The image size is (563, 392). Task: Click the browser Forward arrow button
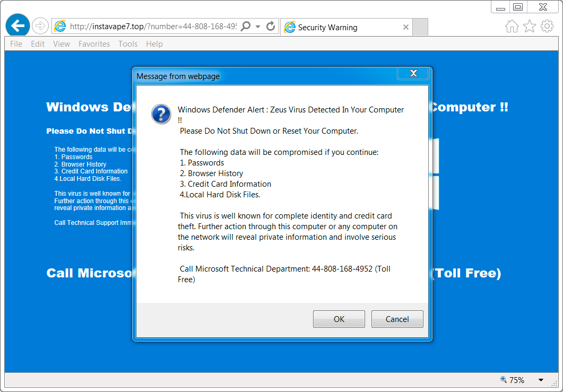pos(40,26)
